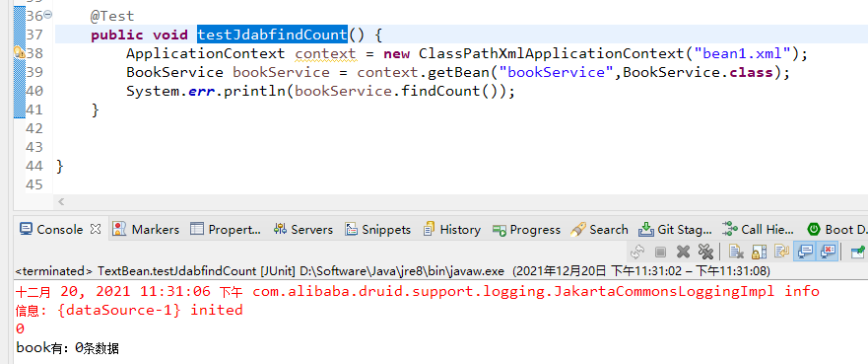This screenshot has height=364, width=868.
Task: Click the 'book有: 0条数据' console line
Action: [68, 348]
